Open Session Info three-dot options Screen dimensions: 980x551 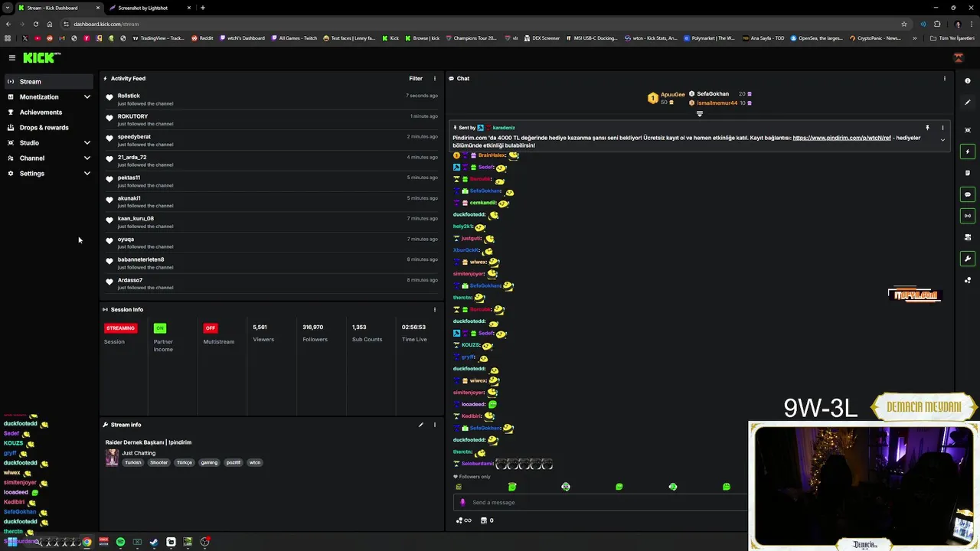pyautogui.click(x=435, y=309)
